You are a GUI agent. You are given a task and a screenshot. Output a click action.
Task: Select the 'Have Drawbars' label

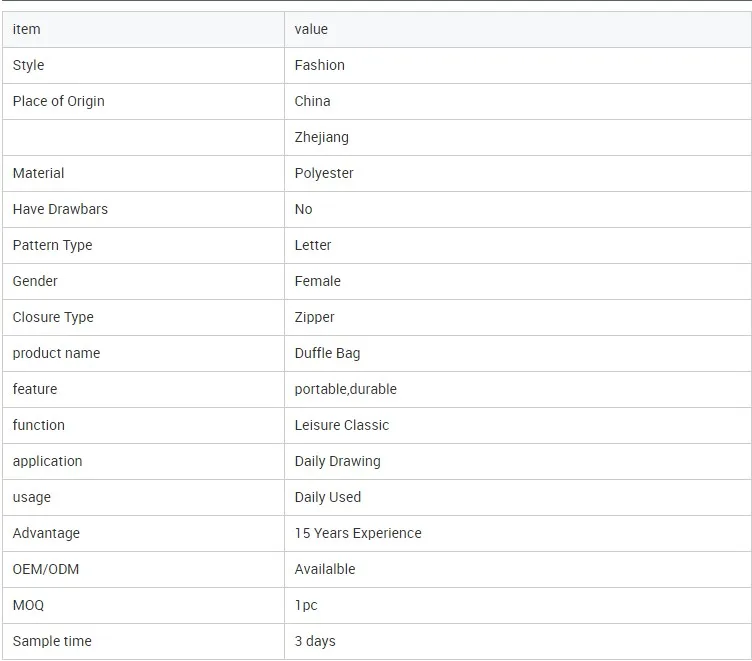[x=60, y=209]
